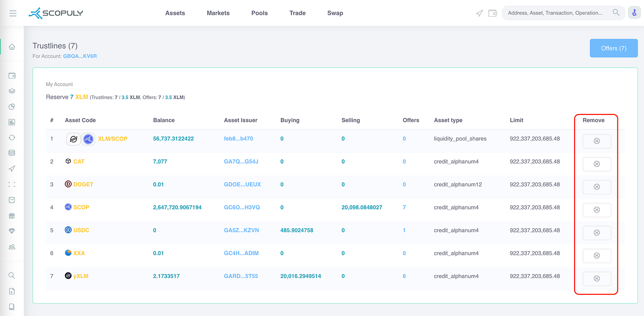The width and height of the screenshot is (644, 316).
Task: Click the search magnifier in header
Action: 616,13
